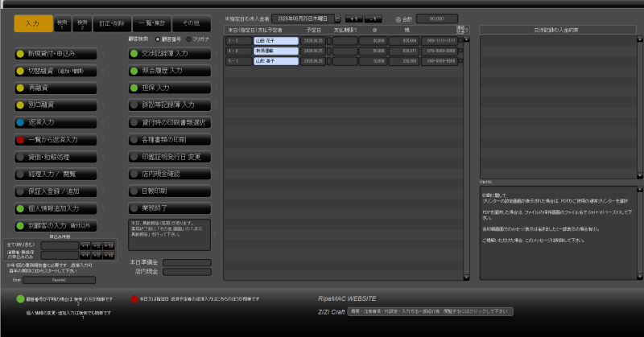Add +5 to 全て application count

[x=97, y=246]
